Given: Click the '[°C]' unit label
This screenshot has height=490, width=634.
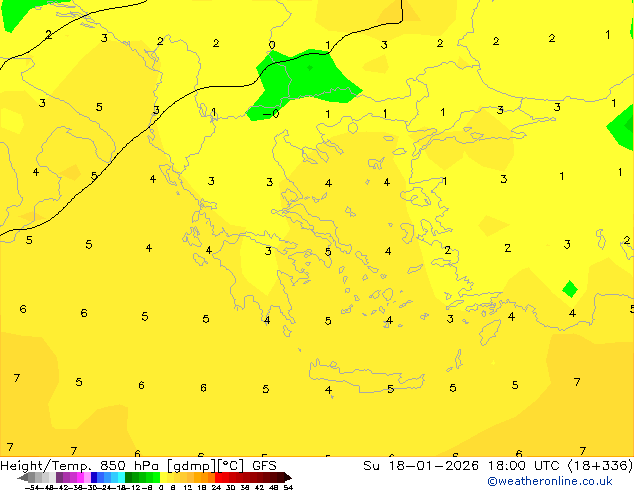Looking at the screenshot, I should (231, 466).
